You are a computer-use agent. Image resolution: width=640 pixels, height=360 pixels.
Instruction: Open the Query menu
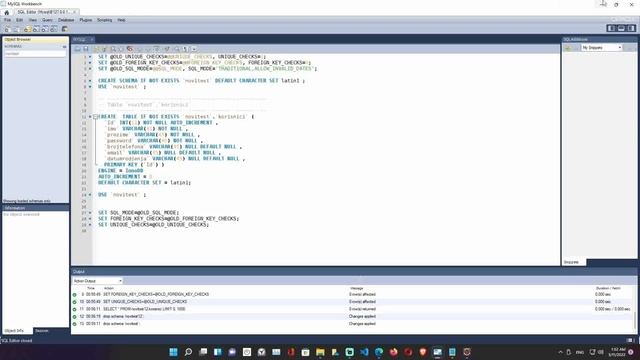tap(47, 20)
